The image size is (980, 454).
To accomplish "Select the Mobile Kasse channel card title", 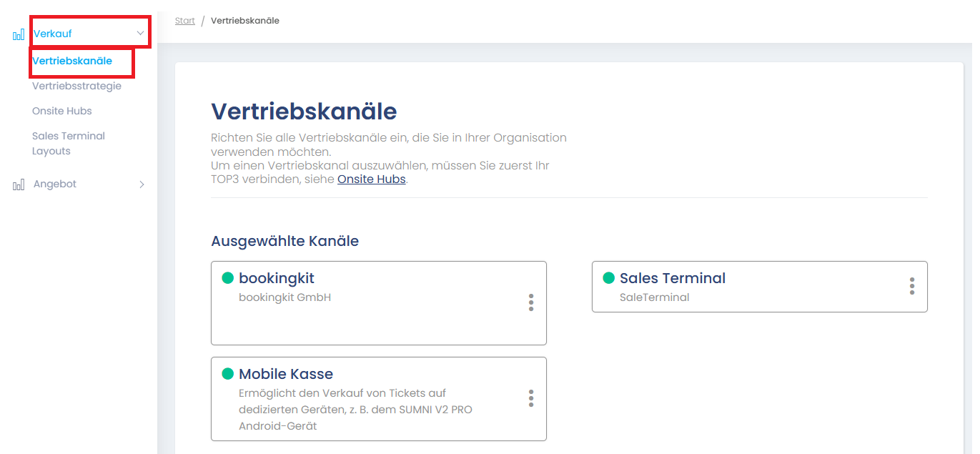I will pyautogui.click(x=286, y=374).
